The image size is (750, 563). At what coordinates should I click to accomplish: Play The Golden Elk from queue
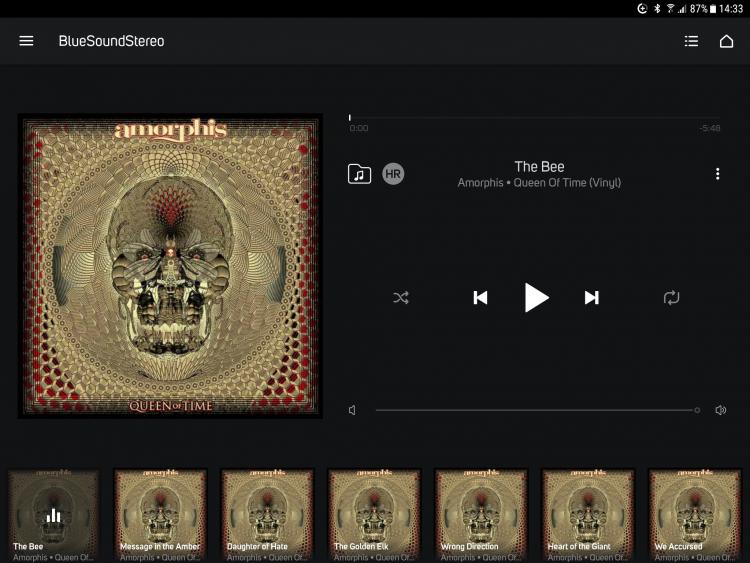pos(375,515)
